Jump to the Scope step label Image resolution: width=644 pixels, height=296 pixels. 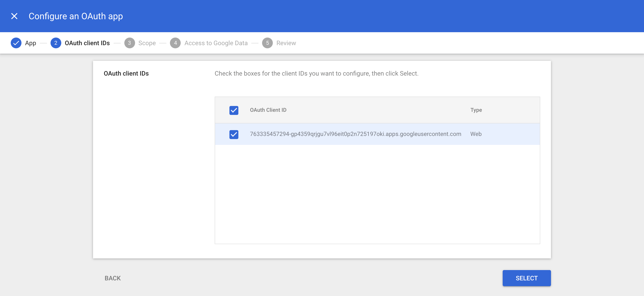click(147, 43)
